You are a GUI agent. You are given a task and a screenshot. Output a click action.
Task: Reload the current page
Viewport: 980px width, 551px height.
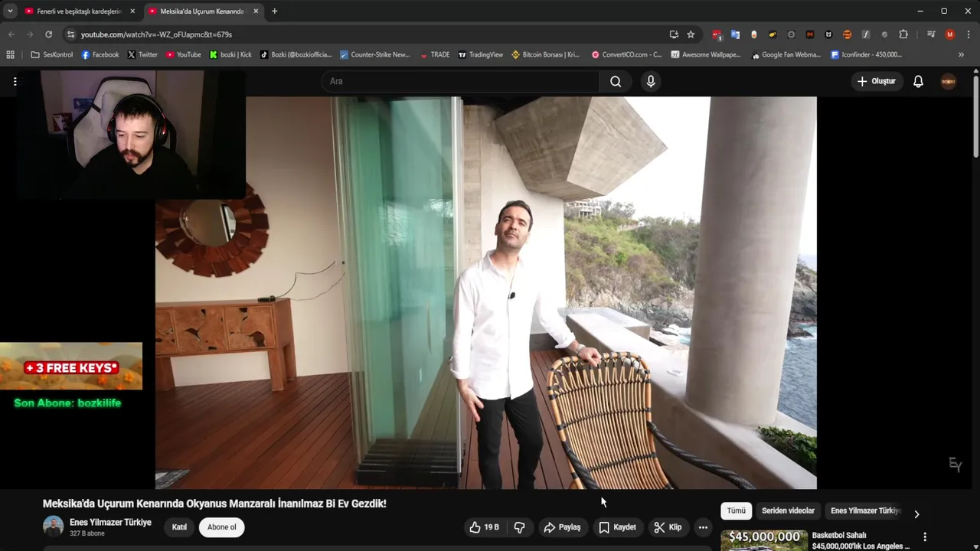pos(48,34)
